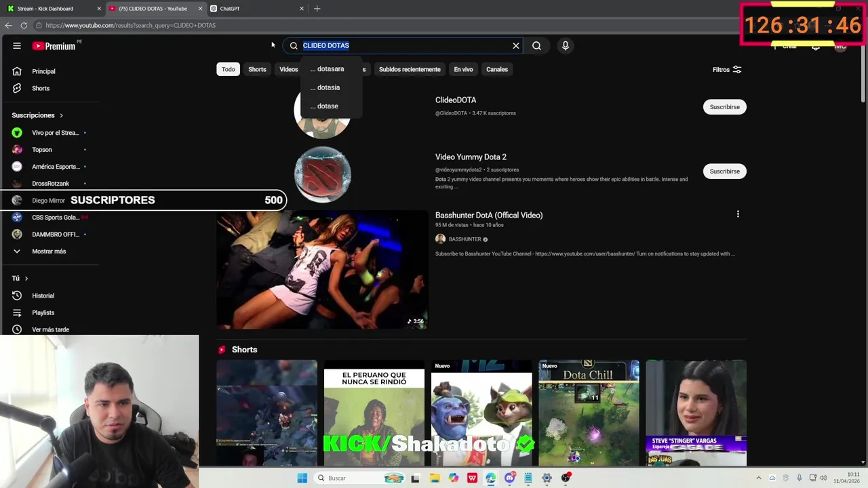Select the Todo filter chip

coord(229,69)
